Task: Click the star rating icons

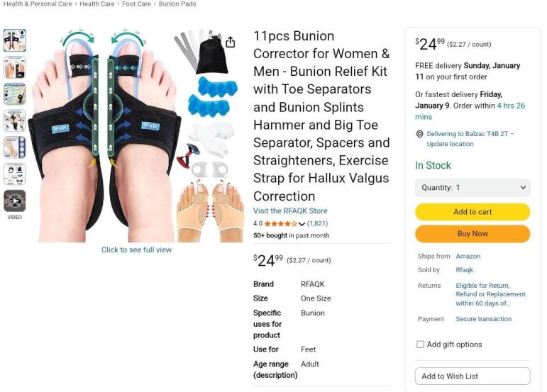Action: click(281, 224)
